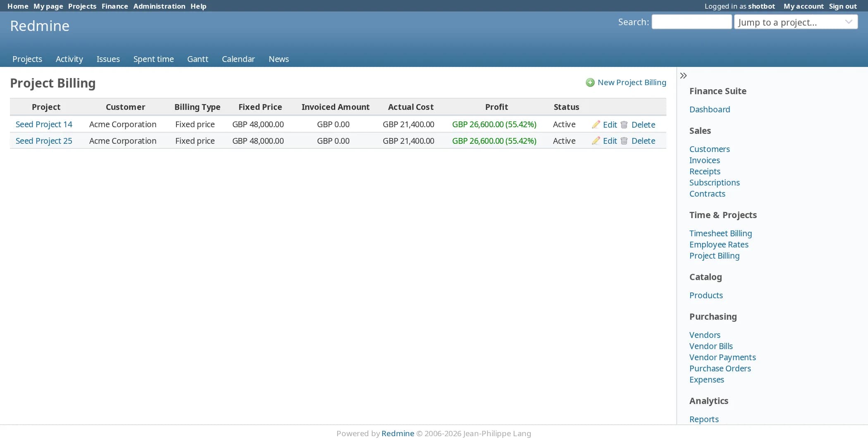868x442 pixels.
Task: Open My page from top menu
Action: coord(48,6)
